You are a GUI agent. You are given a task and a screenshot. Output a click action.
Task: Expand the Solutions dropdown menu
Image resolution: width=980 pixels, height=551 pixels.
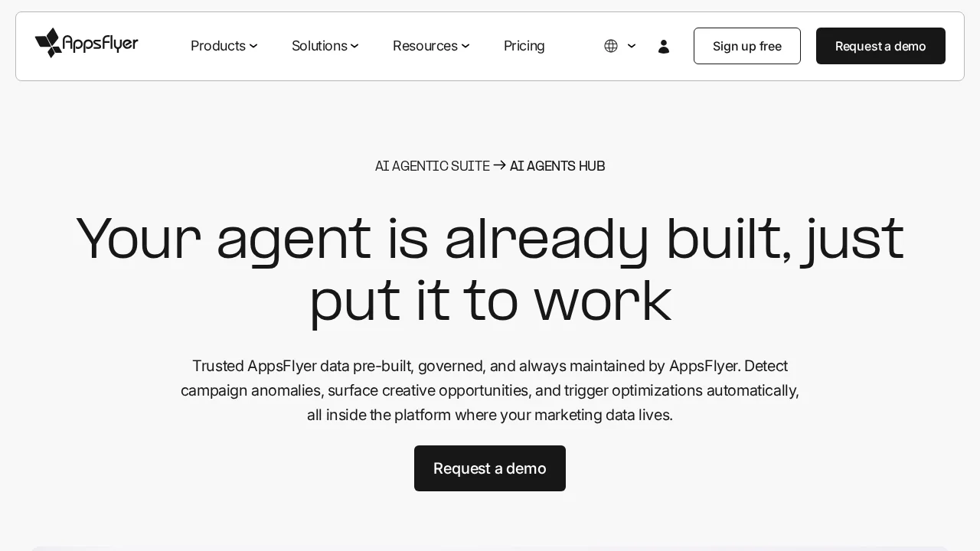point(325,46)
